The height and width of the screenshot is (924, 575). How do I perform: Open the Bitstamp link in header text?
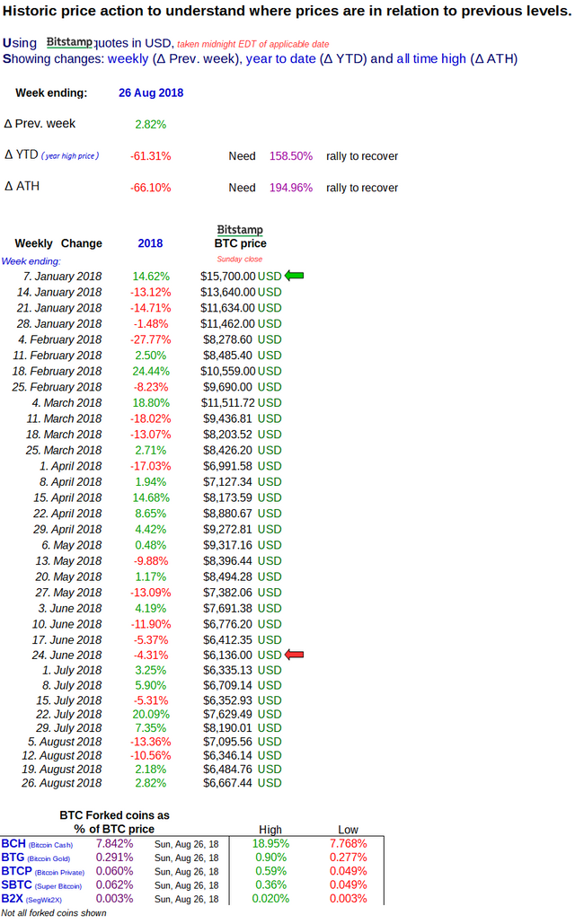tap(69, 42)
